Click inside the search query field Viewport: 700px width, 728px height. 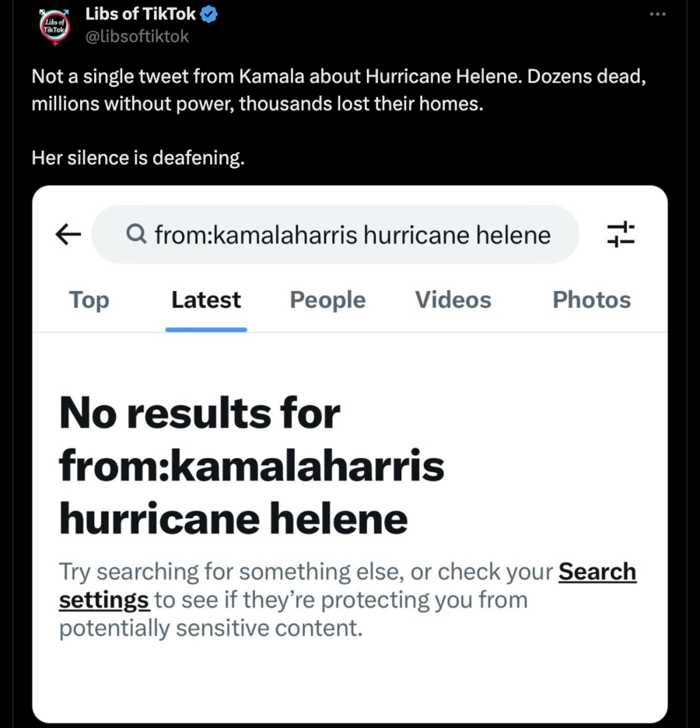click(x=350, y=234)
